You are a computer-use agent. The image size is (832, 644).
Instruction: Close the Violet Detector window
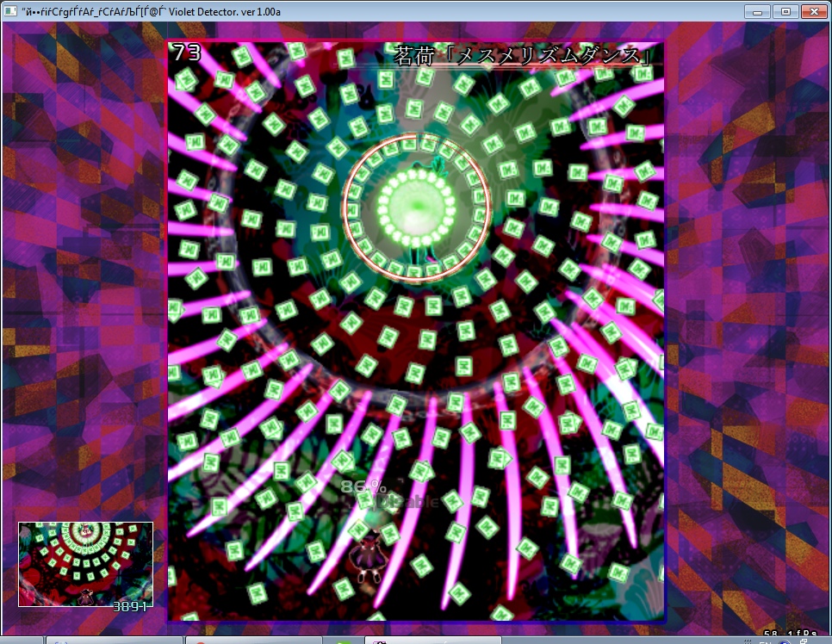click(x=814, y=11)
